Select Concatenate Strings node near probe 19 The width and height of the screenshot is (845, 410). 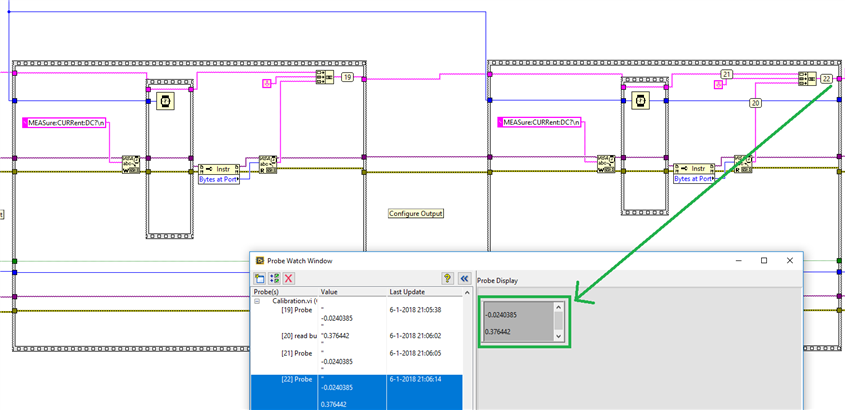[x=324, y=77]
